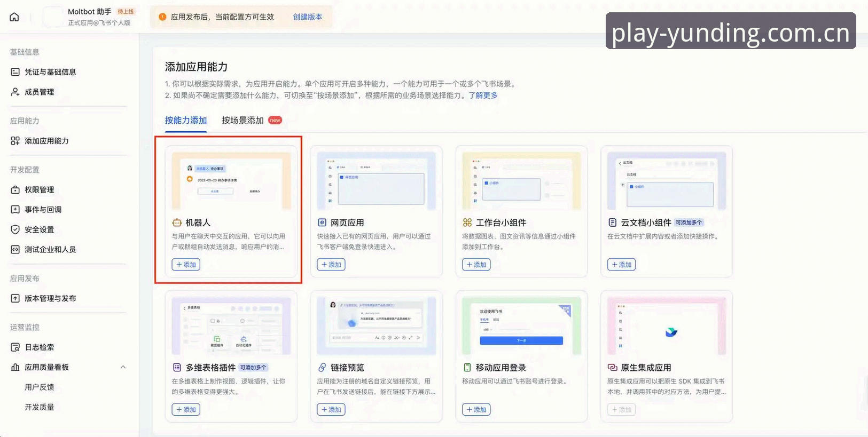Click the 机器人 preview thumbnail
This screenshot has height=437, width=868.
pyautogui.click(x=231, y=181)
